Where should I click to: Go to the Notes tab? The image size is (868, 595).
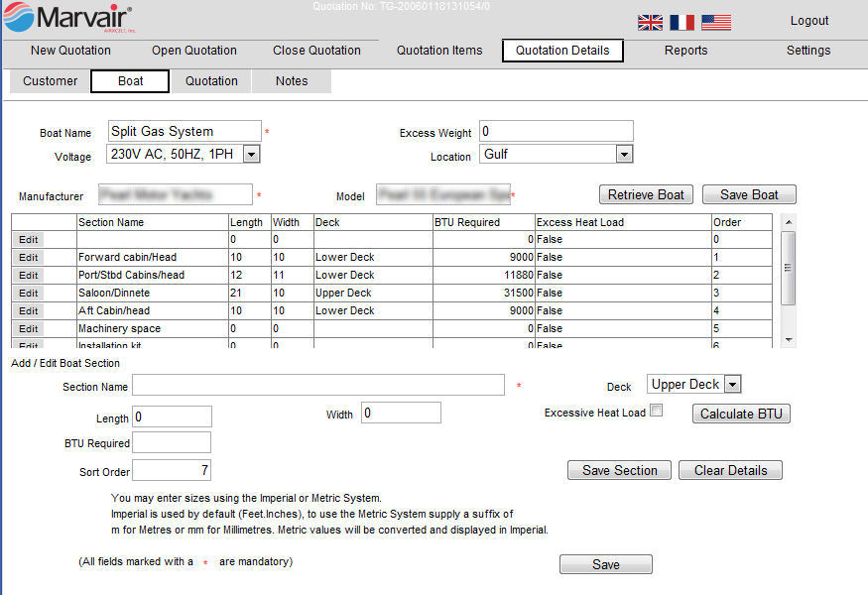pos(292,81)
